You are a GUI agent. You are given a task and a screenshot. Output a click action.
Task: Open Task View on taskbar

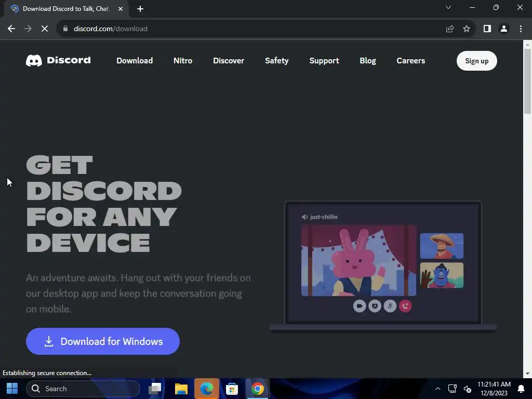pyautogui.click(x=155, y=389)
